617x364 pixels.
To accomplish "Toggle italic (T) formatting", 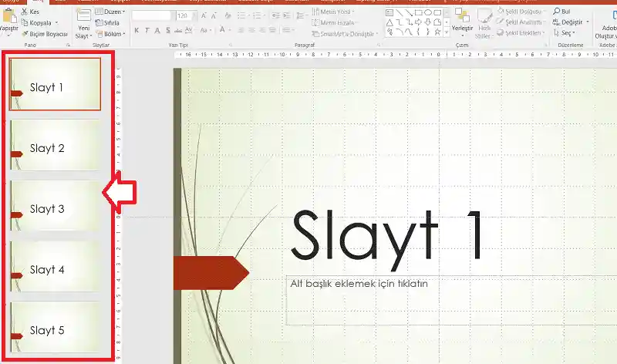I will [x=147, y=30].
